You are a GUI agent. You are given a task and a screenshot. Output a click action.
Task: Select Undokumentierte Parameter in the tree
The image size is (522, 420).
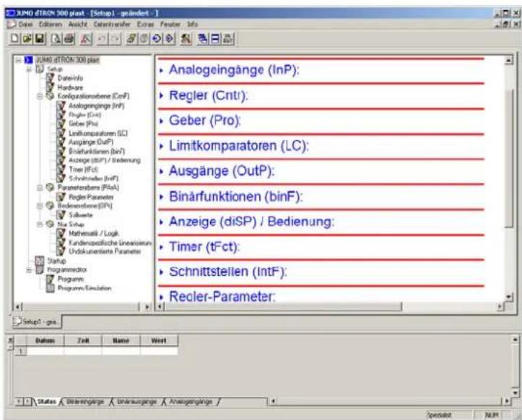(105, 251)
